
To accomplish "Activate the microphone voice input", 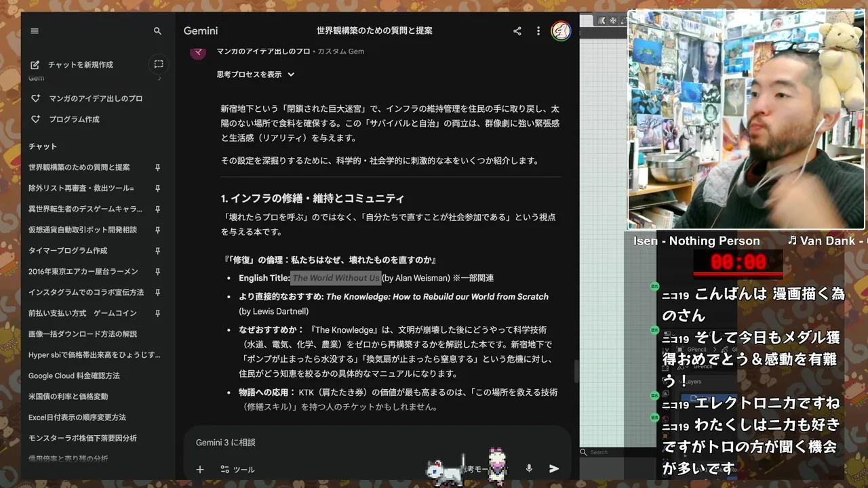I will (529, 468).
